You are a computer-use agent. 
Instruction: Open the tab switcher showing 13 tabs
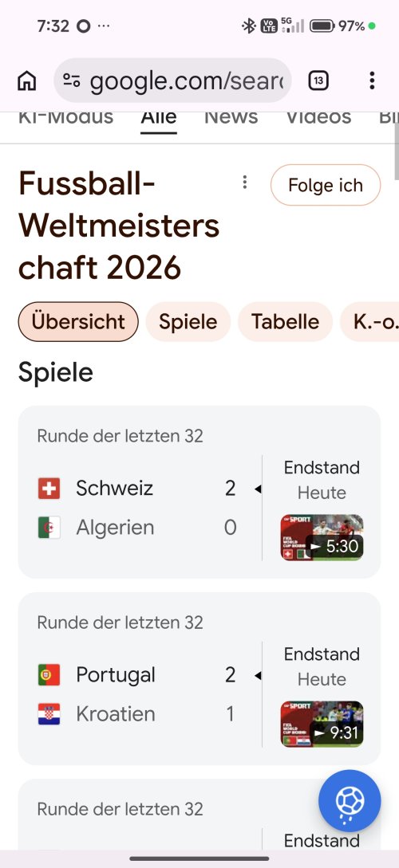tap(318, 81)
